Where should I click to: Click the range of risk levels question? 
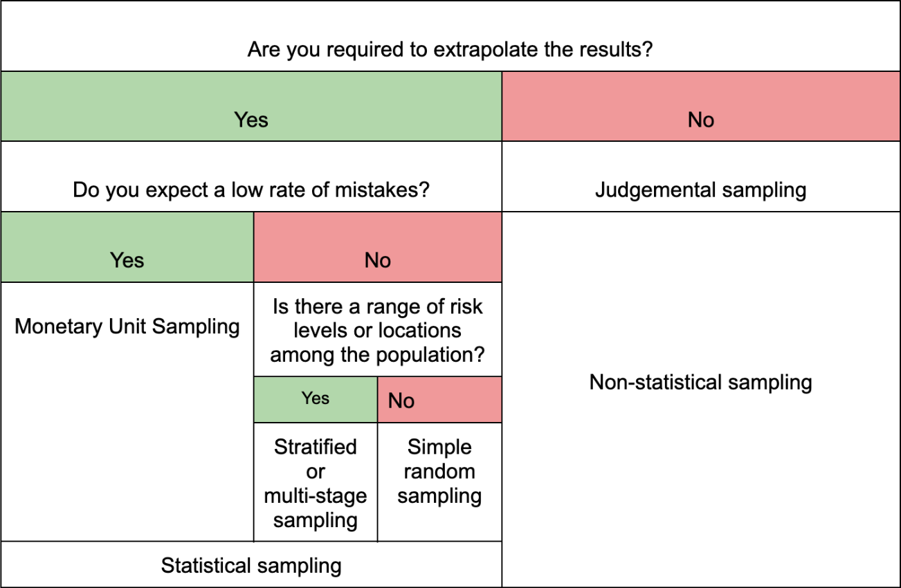pos(377,331)
